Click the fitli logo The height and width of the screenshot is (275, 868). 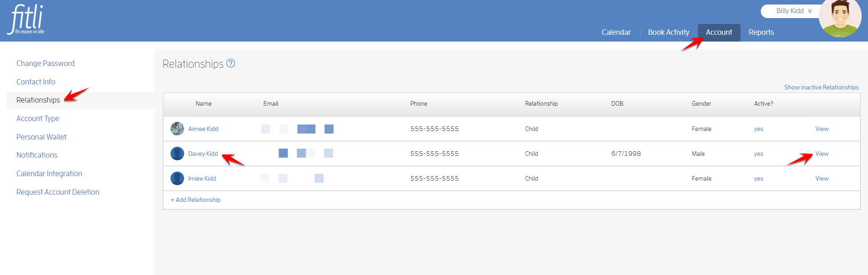(26, 19)
